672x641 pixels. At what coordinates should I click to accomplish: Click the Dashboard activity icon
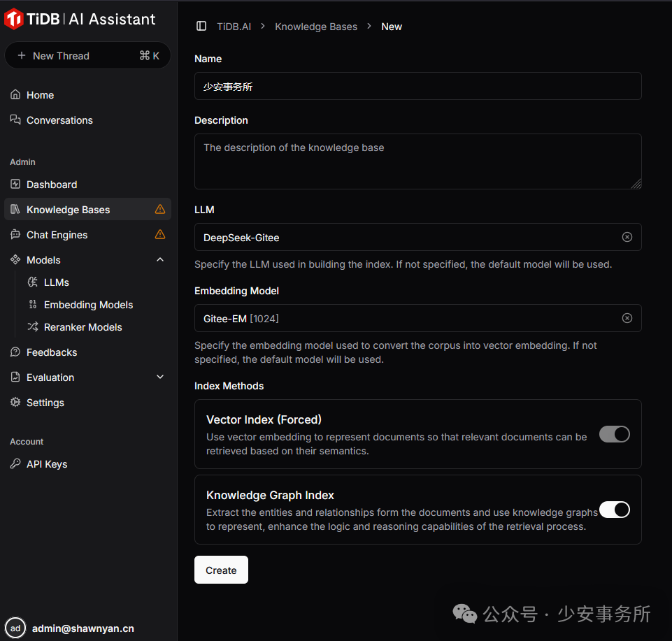coord(15,185)
